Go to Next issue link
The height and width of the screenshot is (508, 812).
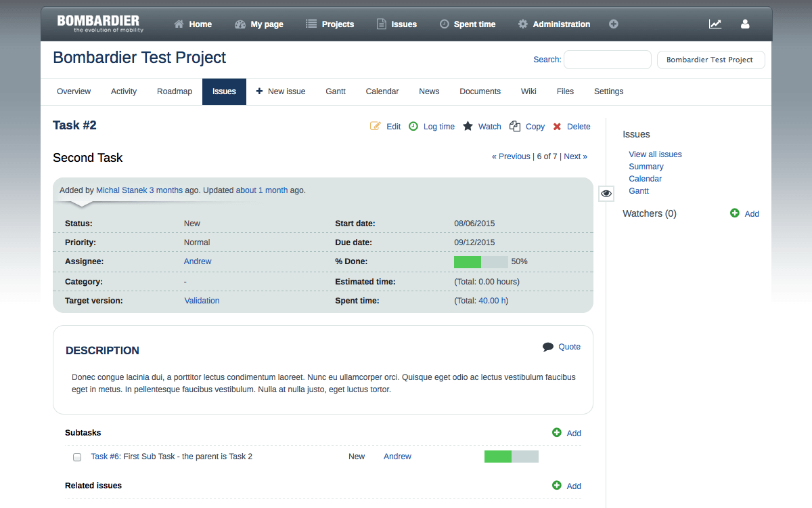(576, 156)
